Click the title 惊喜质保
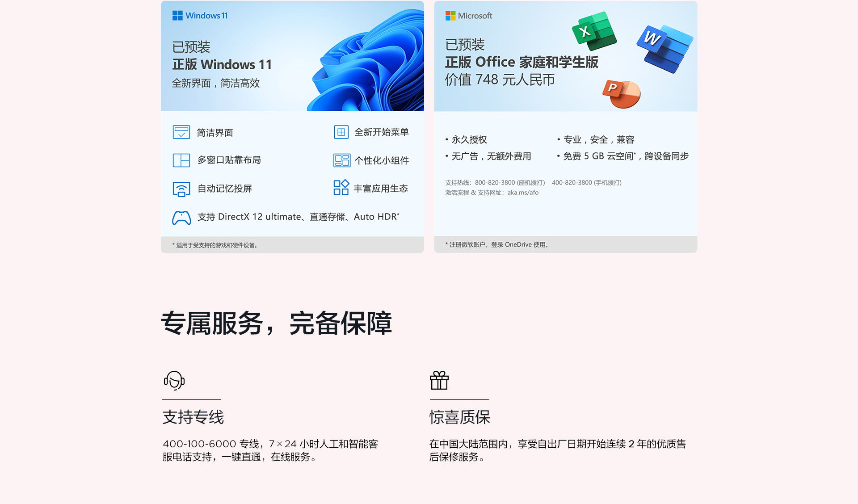 (x=460, y=417)
